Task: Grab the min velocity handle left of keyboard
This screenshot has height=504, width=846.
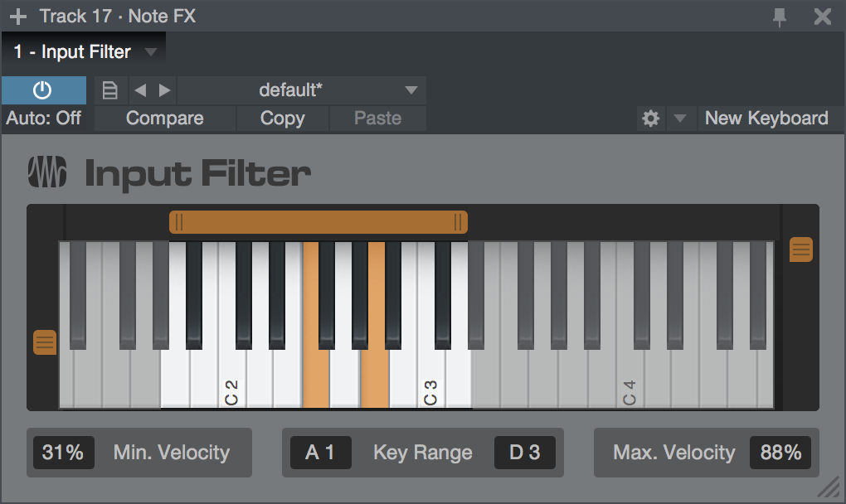Action: [x=45, y=342]
